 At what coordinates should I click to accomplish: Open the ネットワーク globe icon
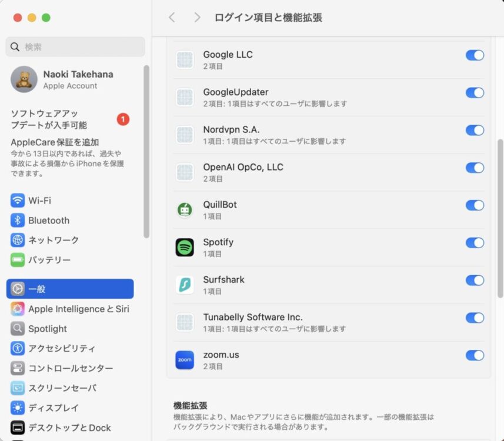18,240
